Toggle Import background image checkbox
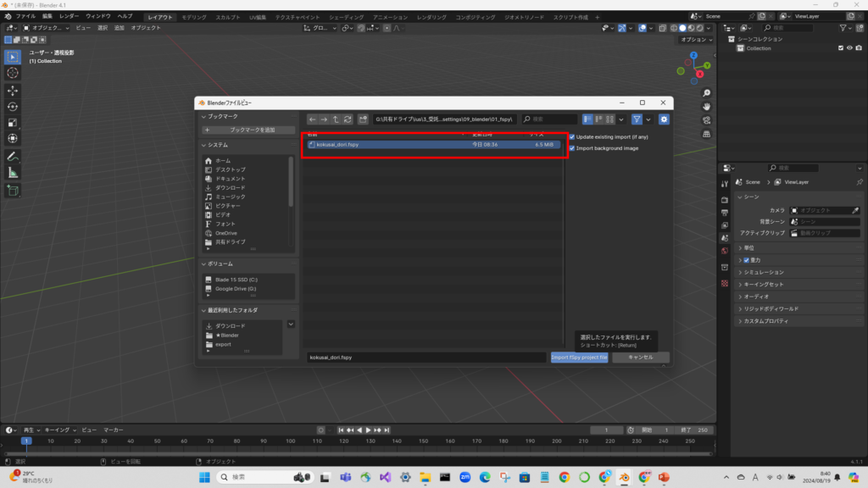868x488 pixels. coord(572,148)
